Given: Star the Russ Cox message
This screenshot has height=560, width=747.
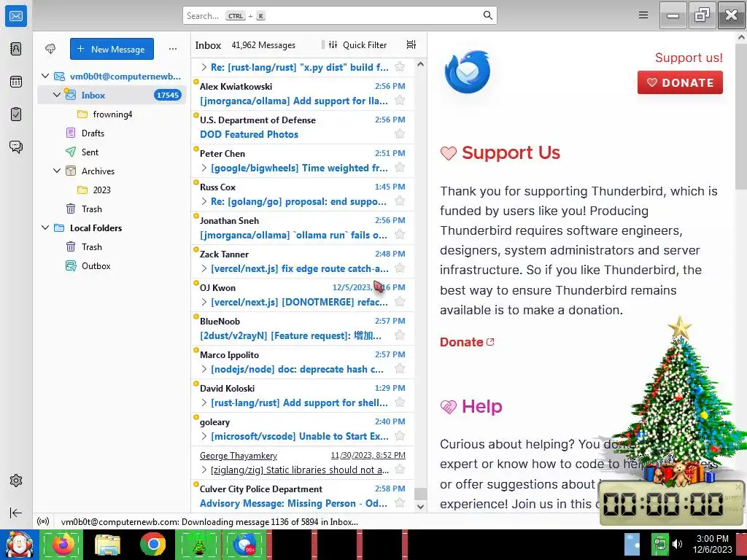Looking at the screenshot, I should (x=400, y=201).
